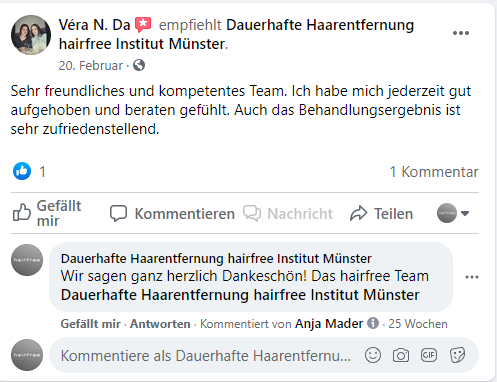Attach a photo with the camera icon
The height and width of the screenshot is (382, 497).
[x=401, y=355]
